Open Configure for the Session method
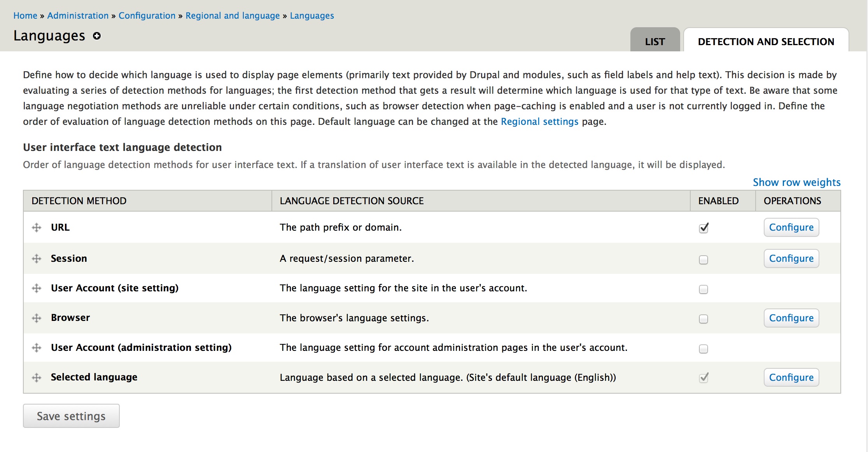Viewport: 868px width, 452px height. pos(791,258)
